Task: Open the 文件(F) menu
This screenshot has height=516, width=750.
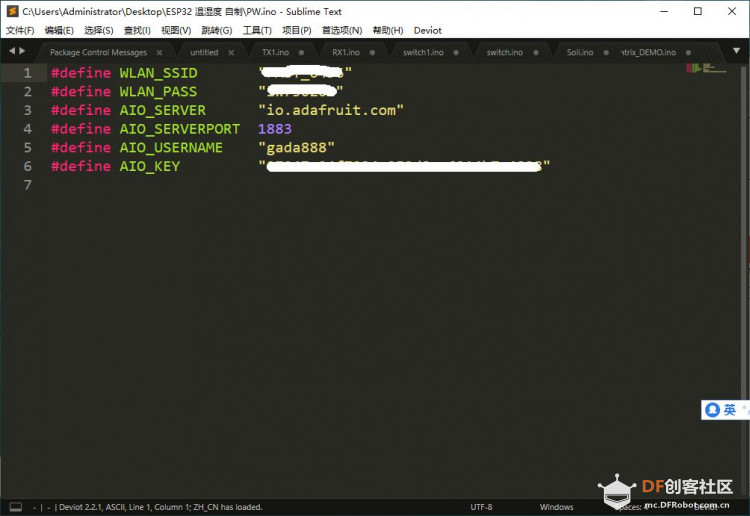Action: tap(20, 31)
